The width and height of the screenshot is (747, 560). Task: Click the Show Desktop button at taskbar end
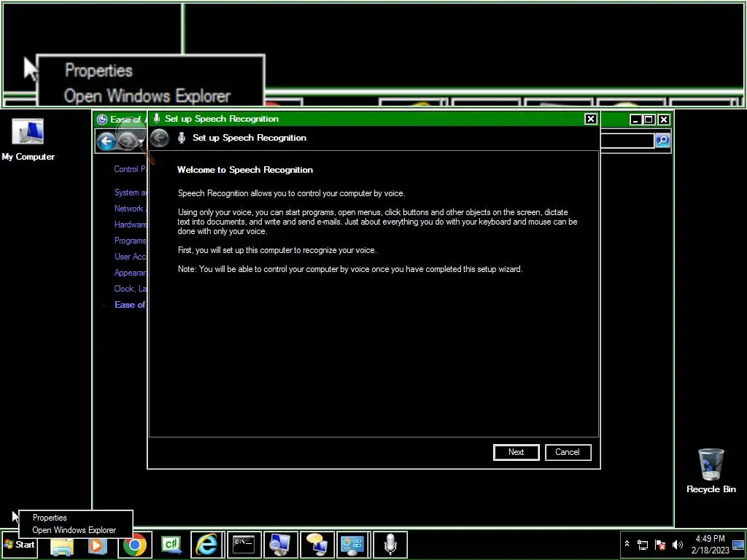tap(738, 545)
